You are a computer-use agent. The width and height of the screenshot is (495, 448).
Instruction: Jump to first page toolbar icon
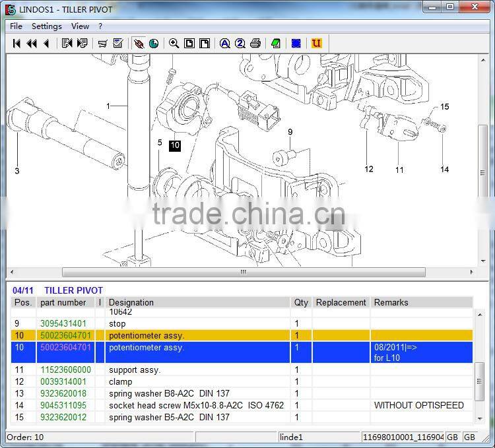[16, 44]
